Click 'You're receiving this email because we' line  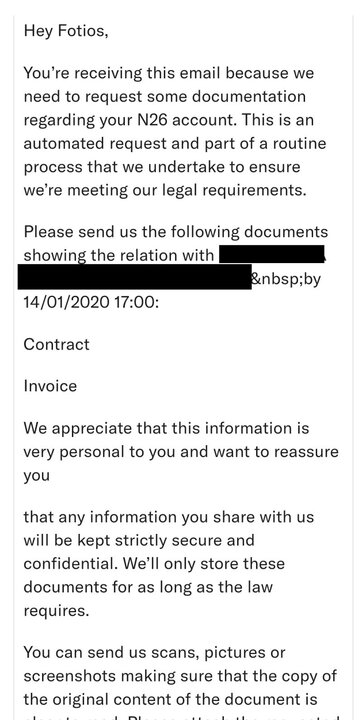[169, 73]
